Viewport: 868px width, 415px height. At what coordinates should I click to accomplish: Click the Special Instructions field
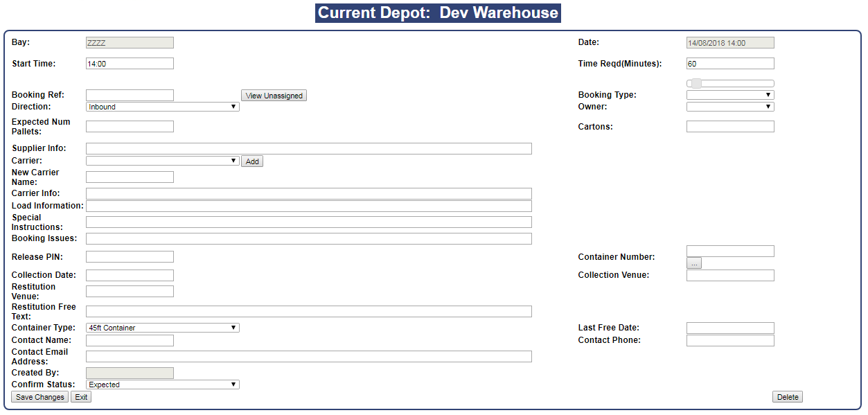pos(309,222)
